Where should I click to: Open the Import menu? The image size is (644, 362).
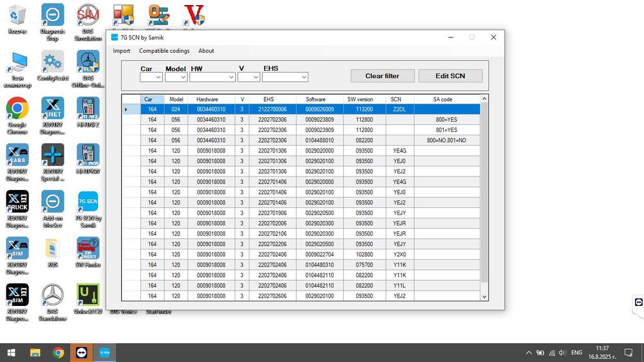pos(122,50)
